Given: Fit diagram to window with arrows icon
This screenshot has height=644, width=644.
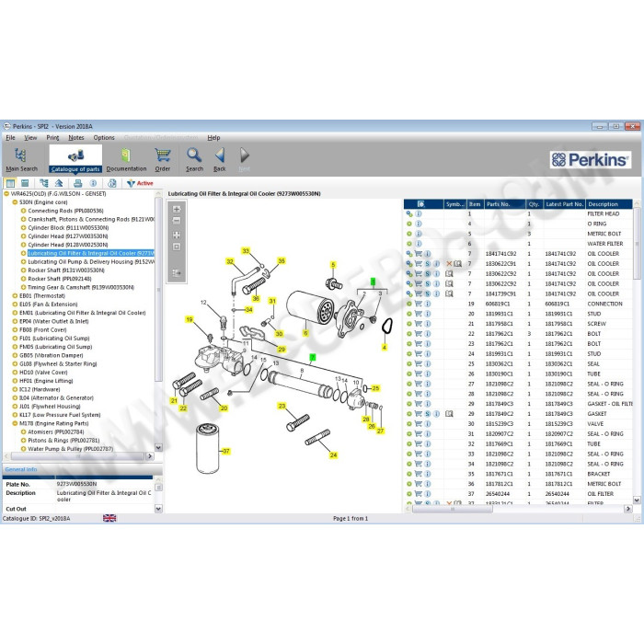Looking at the screenshot, I should [x=177, y=235].
